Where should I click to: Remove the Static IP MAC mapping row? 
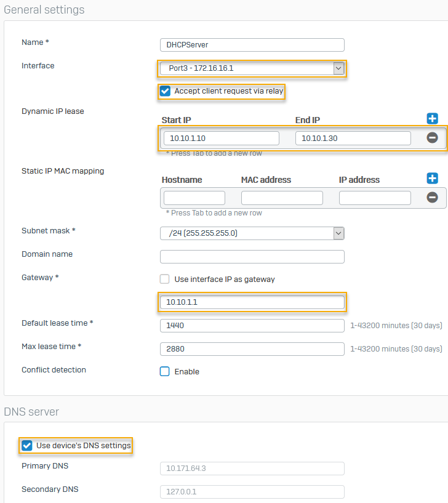point(432,198)
